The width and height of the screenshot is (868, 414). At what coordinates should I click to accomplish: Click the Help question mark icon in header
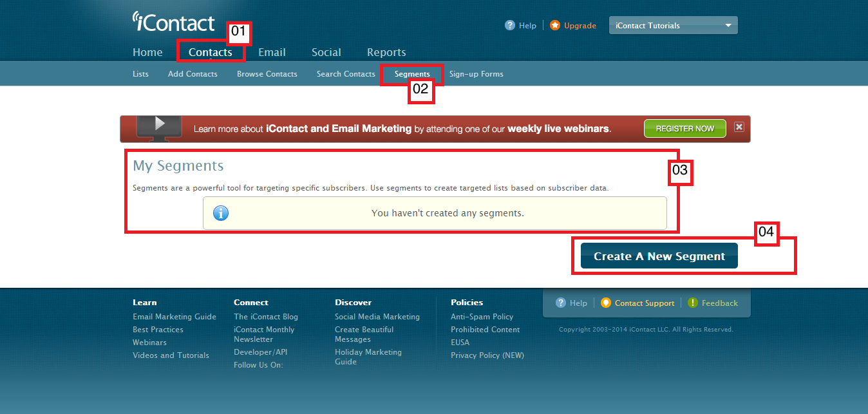[x=510, y=25]
